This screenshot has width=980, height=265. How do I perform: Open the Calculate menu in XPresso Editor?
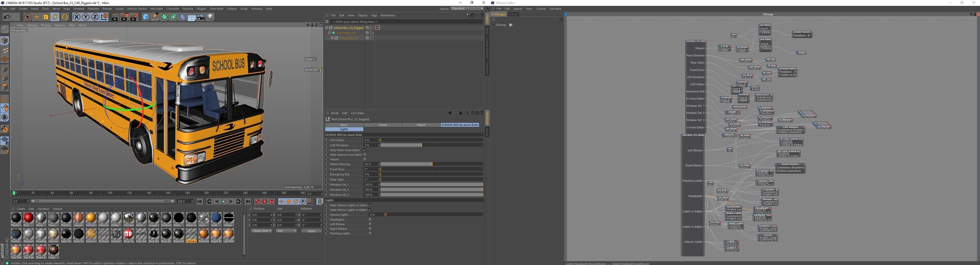[x=555, y=8]
